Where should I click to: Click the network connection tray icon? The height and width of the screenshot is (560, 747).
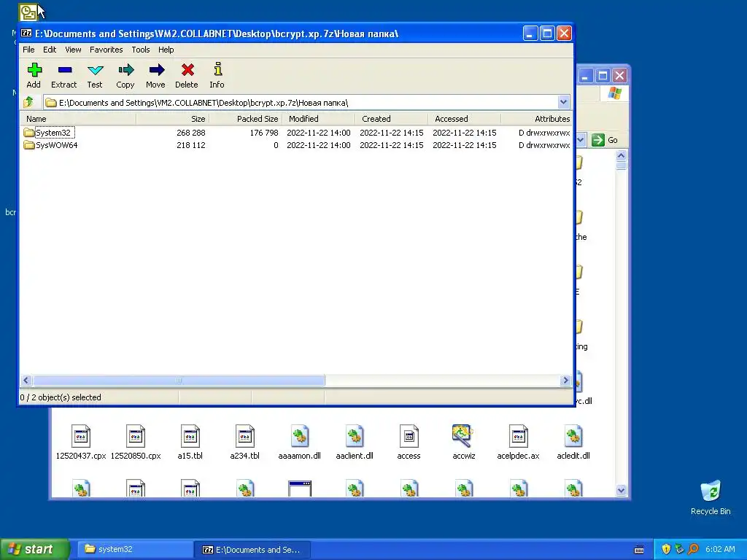point(680,549)
